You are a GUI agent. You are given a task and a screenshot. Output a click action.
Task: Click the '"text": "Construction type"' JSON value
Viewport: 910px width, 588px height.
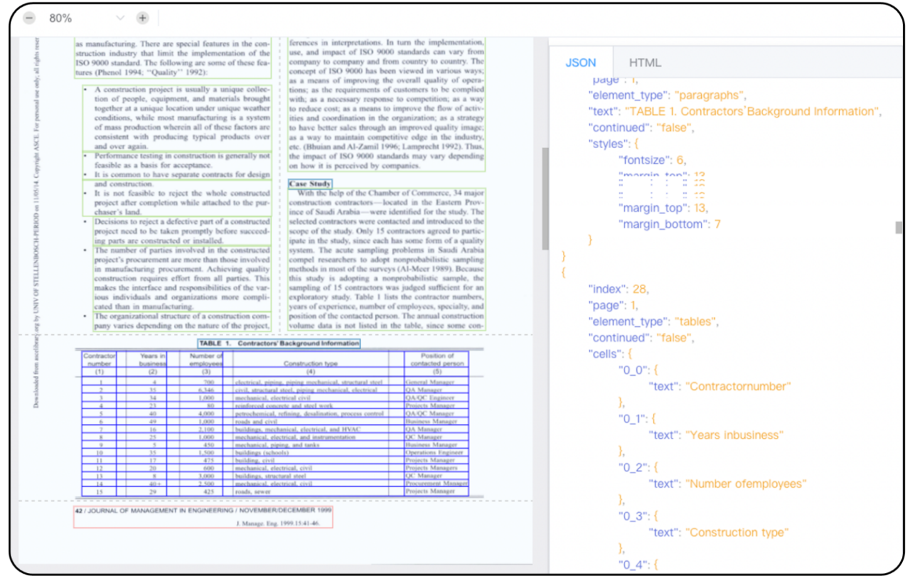[x=719, y=533]
